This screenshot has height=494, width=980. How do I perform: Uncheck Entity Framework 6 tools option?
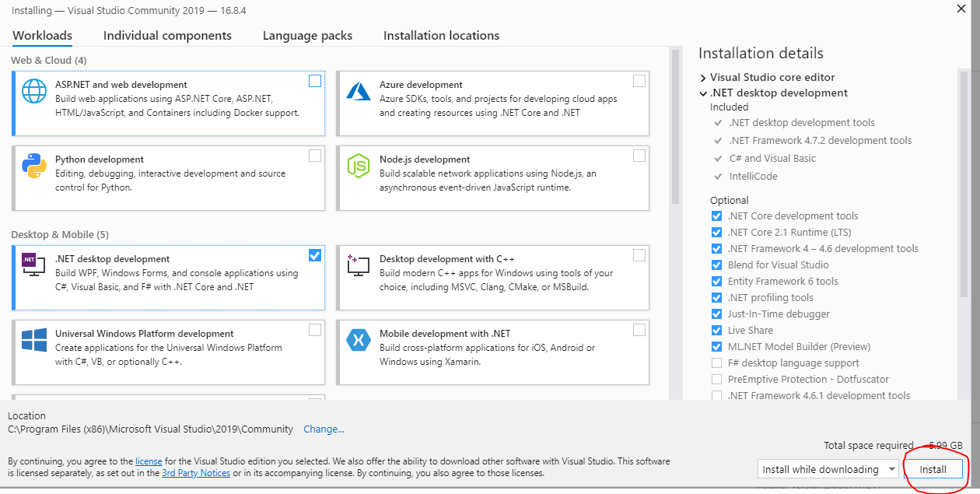tap(716, 282)
